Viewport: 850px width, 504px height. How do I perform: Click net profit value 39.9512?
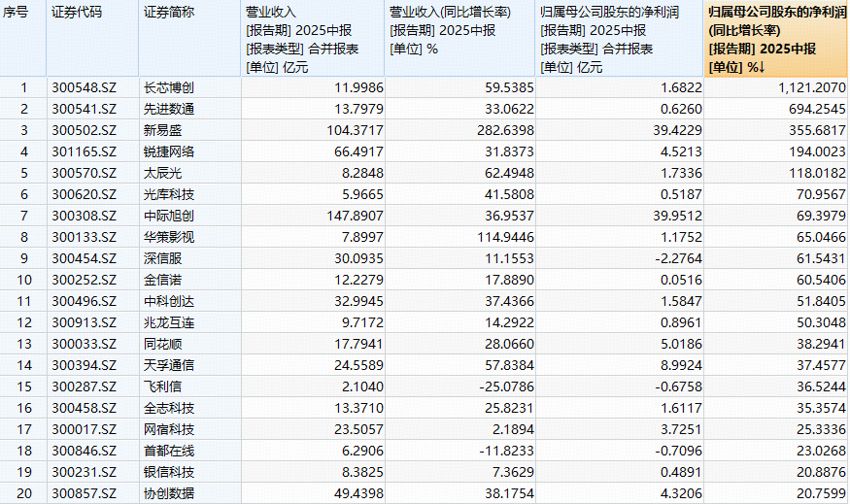[x=678, y=216]
